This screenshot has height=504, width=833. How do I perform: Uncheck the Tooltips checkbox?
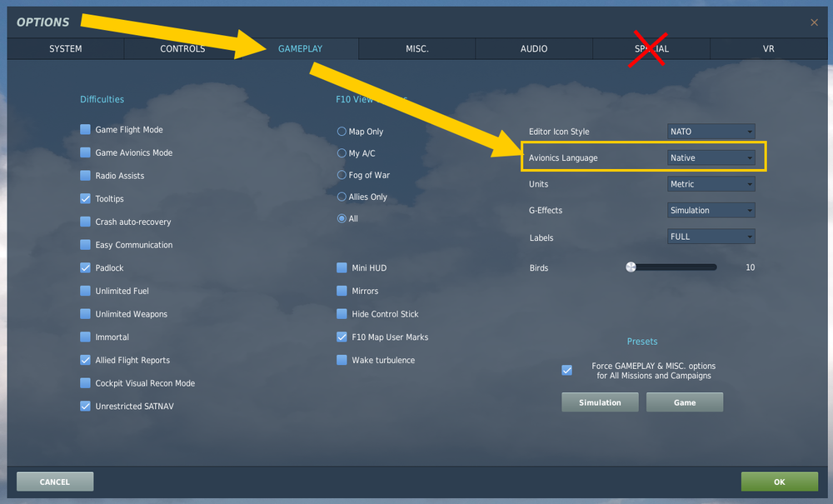tap(85, 198)
